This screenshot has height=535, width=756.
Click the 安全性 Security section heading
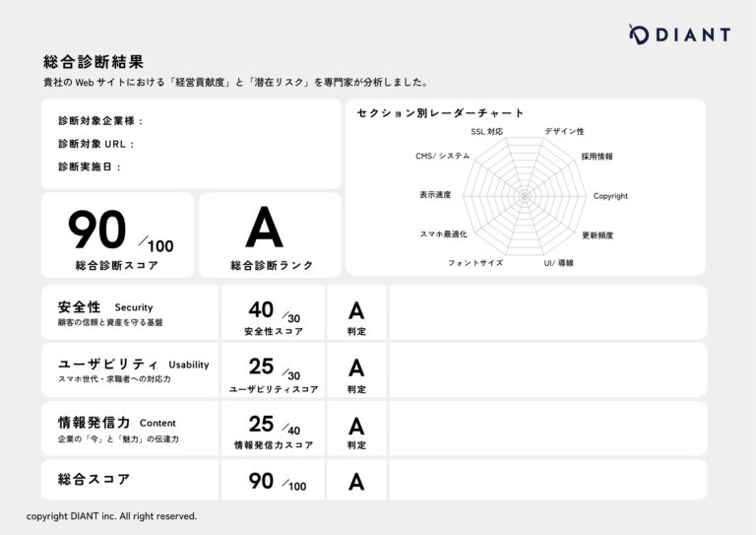tap(105, 307)
